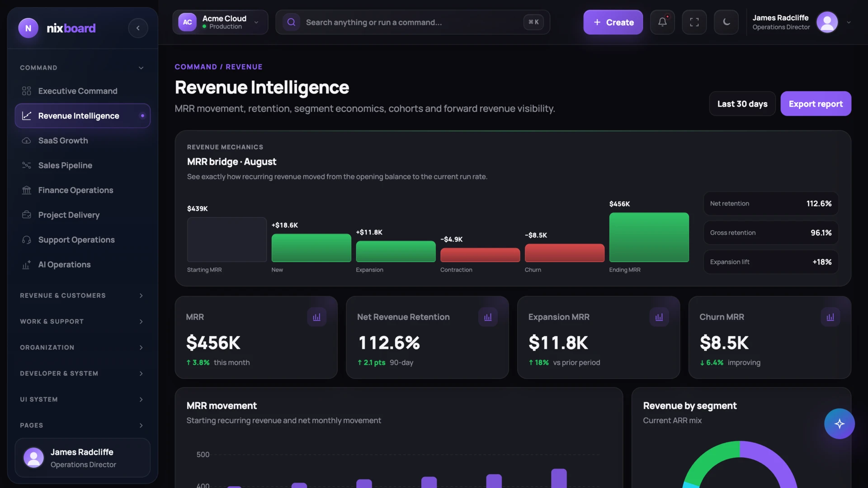Enter fullscreen with the expand icon
Viewport: 868px width, 488px height.
point(694,22)
